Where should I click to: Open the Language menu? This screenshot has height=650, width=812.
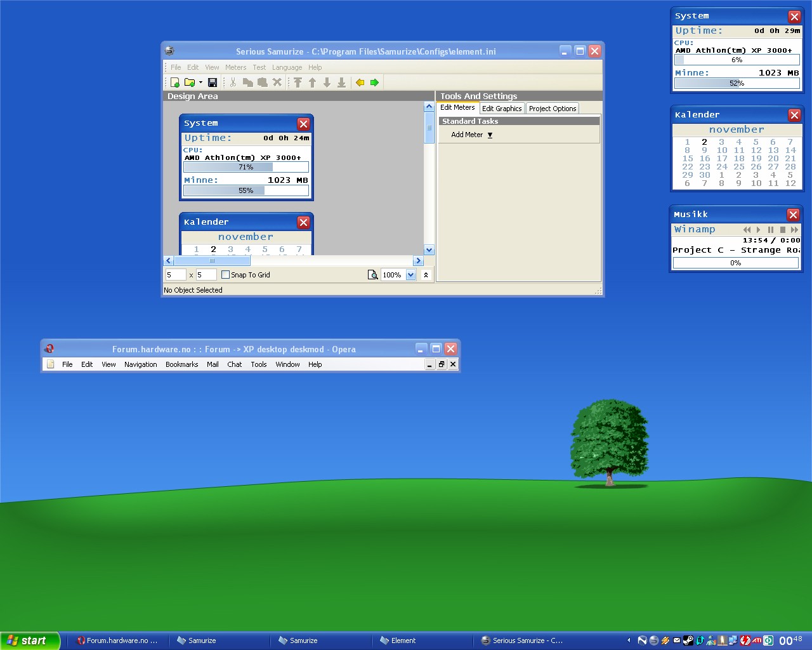[x=287, y=67]
